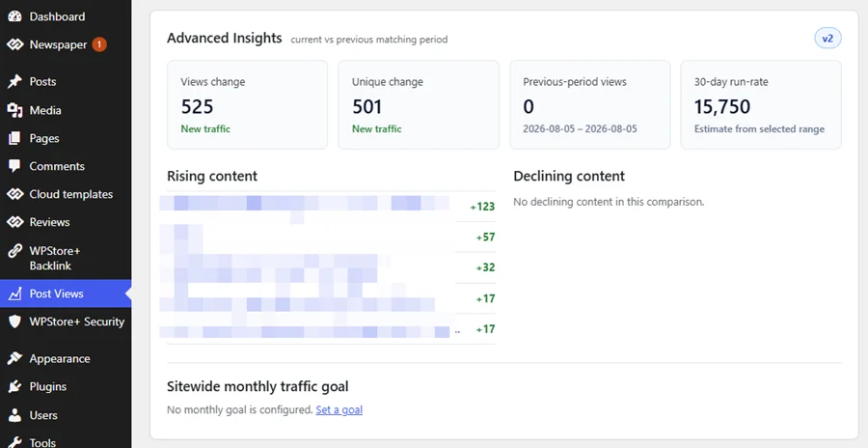
Task: Open the Cloud templates menu
Action: point(66,194)
